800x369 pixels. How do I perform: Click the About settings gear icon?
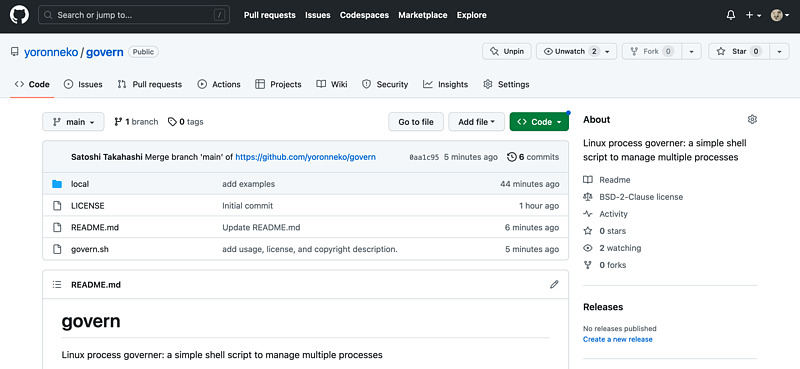coord(752,119)
